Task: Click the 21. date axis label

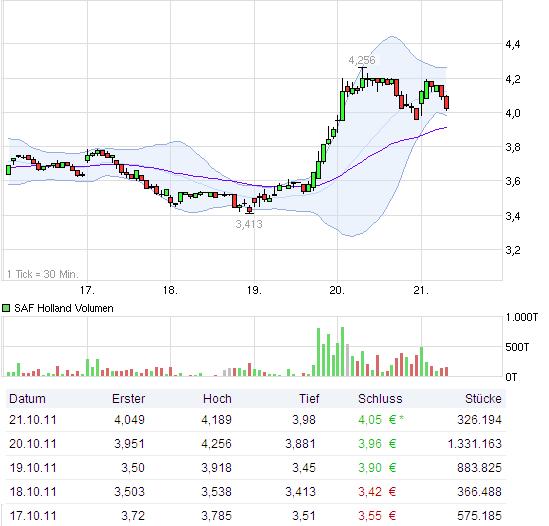Action: 421,290
